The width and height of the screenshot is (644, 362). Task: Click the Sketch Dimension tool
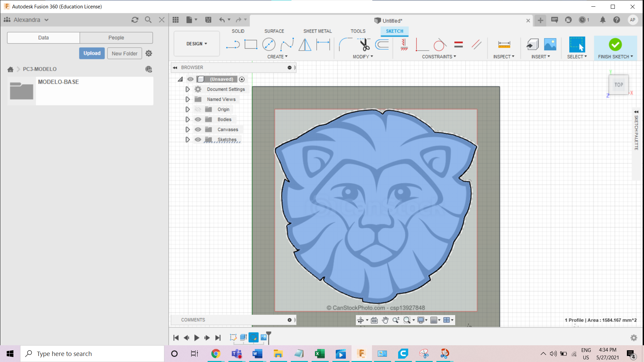tap(323, 44)
